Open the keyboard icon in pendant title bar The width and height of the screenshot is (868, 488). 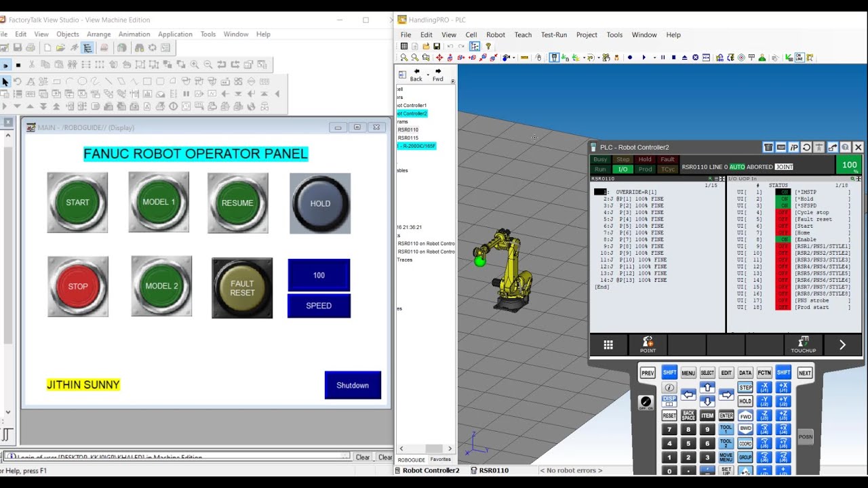click(781, 147)
